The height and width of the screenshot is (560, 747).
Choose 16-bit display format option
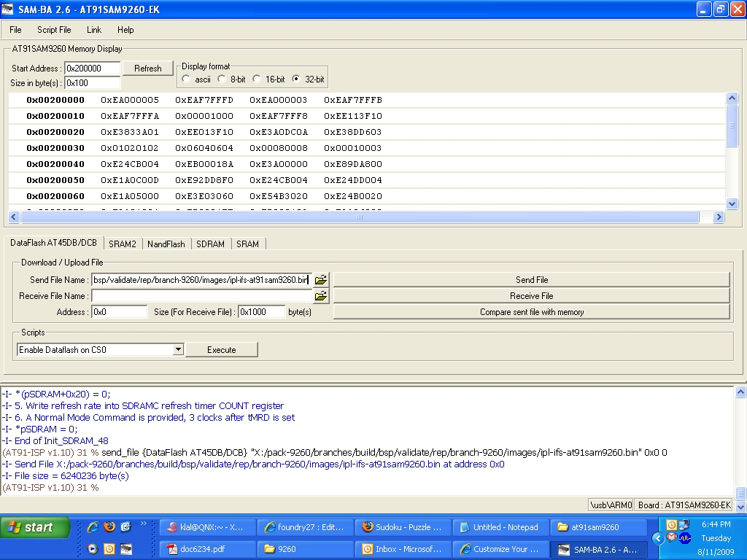tap(257, 79)
